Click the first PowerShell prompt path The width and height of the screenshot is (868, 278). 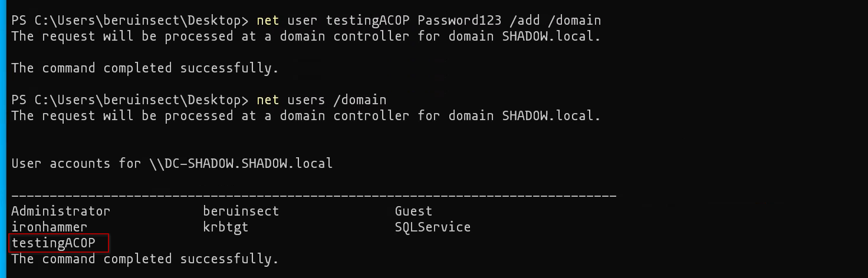pos(130,21)
